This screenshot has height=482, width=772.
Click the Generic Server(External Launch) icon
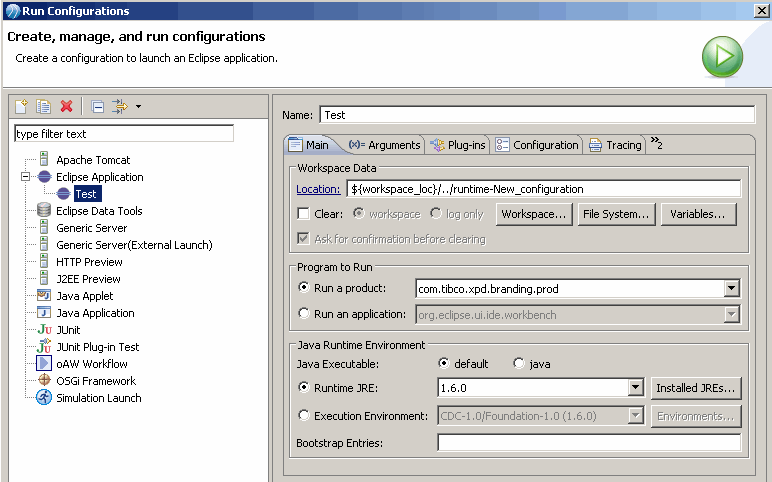click(x=44, y=244)
